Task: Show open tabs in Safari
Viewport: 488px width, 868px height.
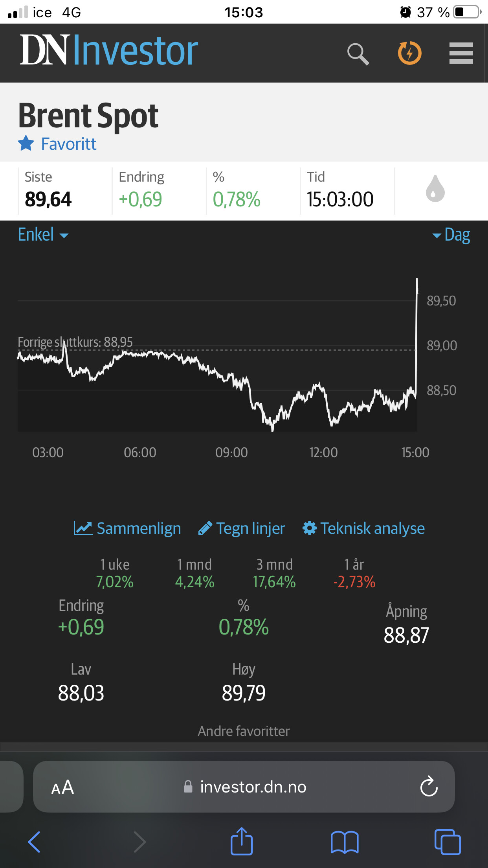Action: point(447,842)
